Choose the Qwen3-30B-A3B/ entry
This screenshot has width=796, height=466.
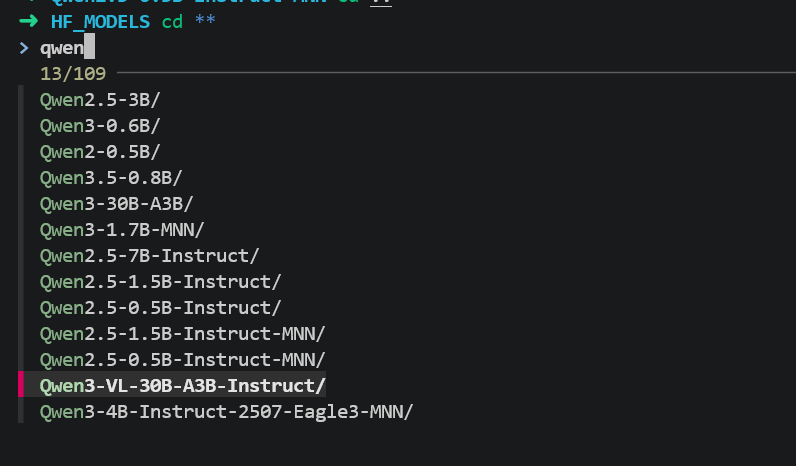[116, 203]
